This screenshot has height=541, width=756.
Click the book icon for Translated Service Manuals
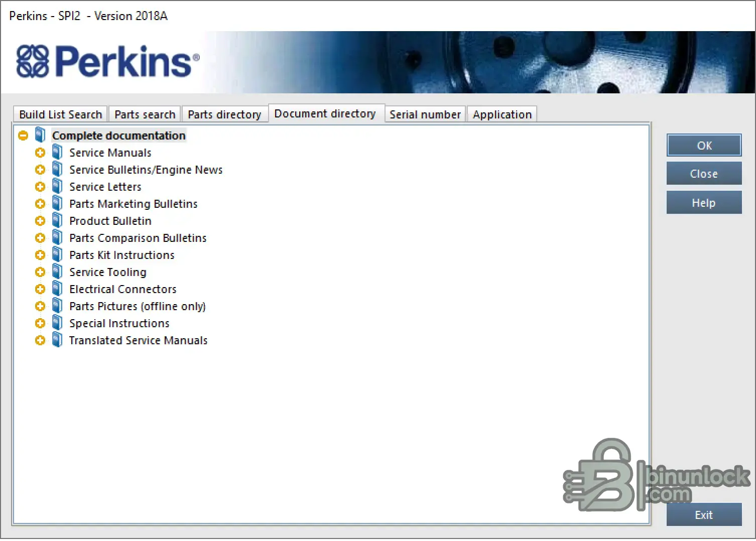[57, 340]
